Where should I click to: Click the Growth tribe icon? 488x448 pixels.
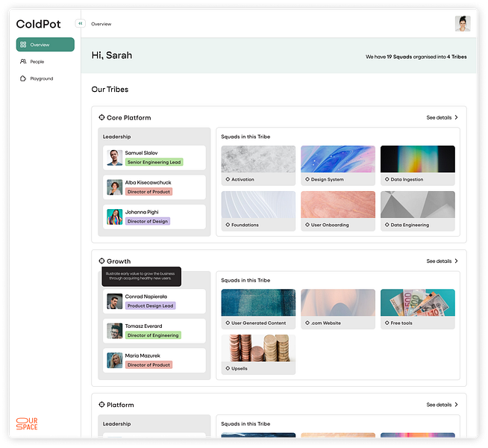[101, 261]
